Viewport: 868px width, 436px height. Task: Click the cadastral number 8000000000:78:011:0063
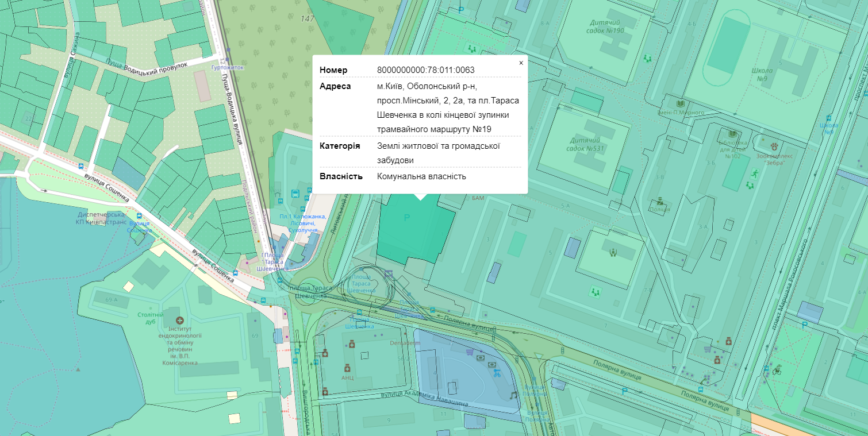point(425,70)
